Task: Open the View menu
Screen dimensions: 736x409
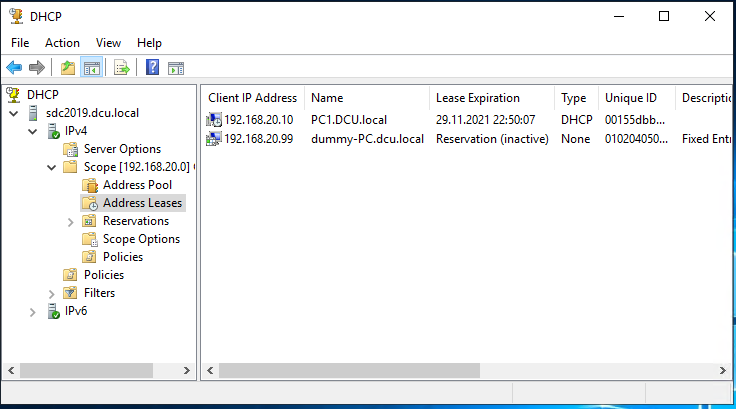Action: (108, 43)
